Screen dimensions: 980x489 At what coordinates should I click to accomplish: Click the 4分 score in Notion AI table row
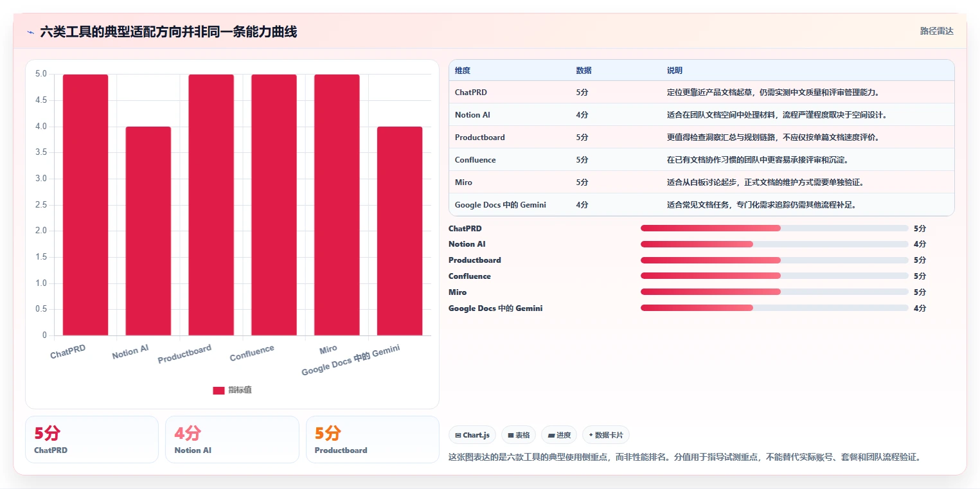point(582,115)
